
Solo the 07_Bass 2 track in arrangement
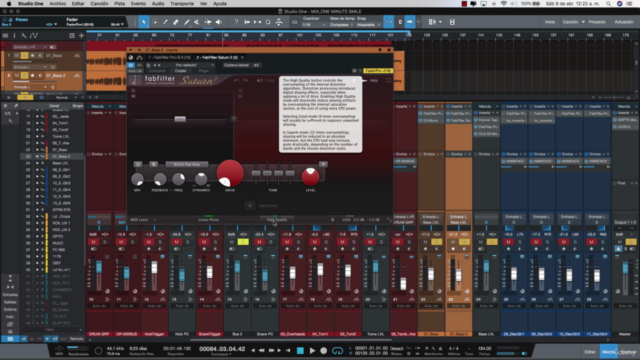tap(24, 76)
